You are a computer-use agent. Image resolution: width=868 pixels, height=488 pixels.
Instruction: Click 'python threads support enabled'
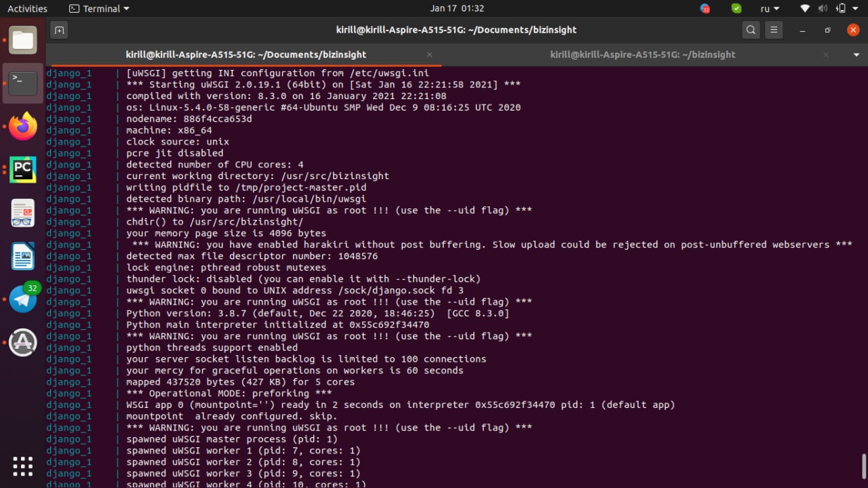click(x=212, y=348)
